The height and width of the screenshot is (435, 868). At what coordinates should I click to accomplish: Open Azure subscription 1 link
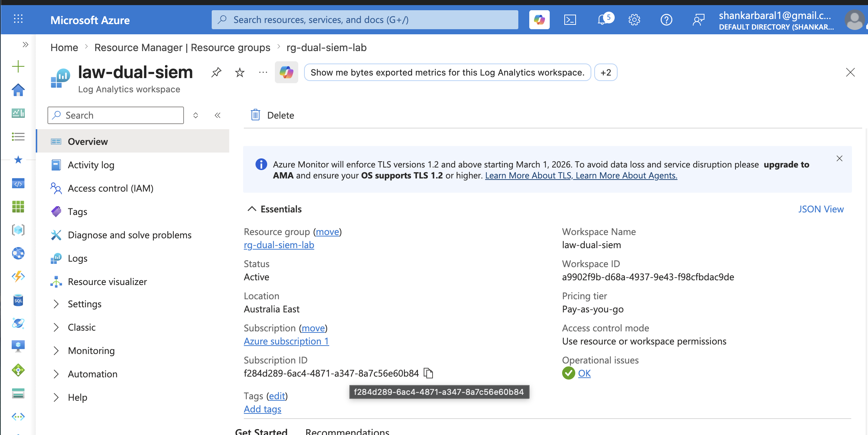(x=286, y=341)
